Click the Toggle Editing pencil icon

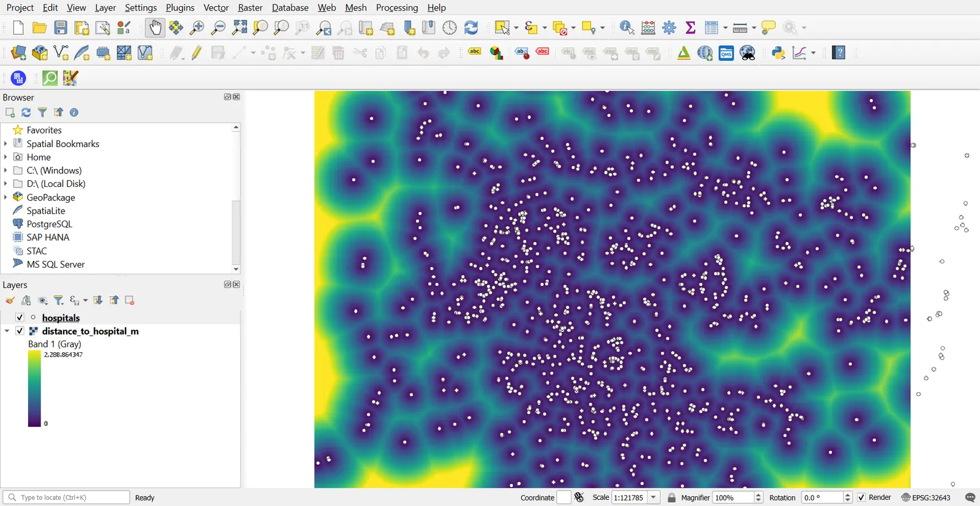197,53
